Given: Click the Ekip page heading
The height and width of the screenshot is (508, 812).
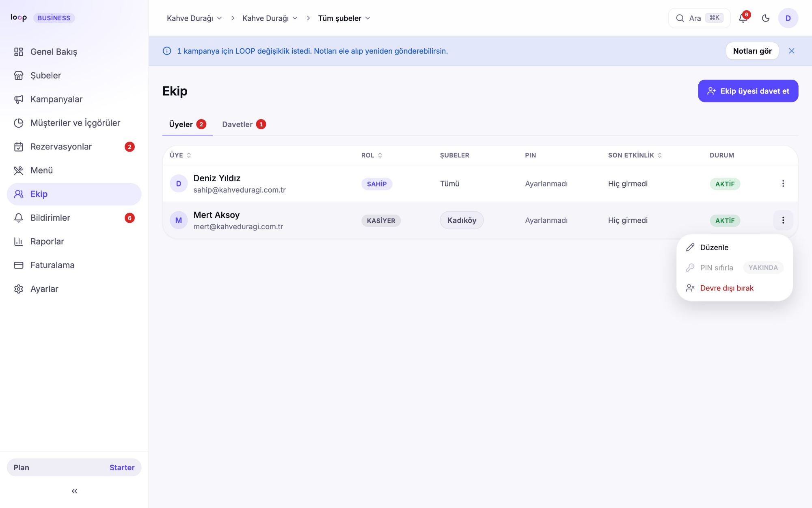Looking at the screenshot, I should click(175, 91).
